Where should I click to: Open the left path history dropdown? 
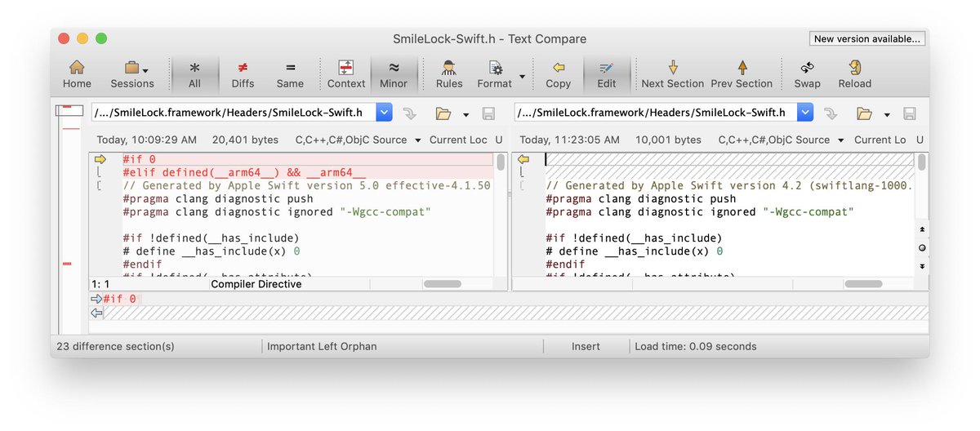pyautogui.click(x=385, y=113)
